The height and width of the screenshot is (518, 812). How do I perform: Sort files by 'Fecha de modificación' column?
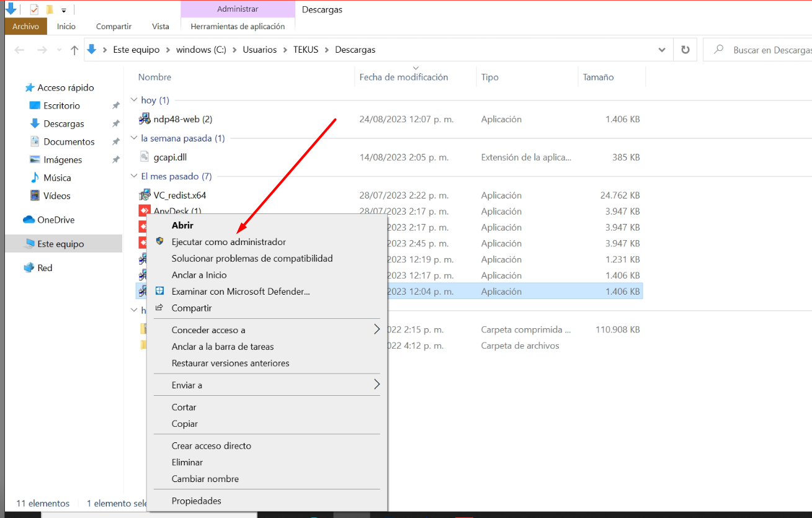pos(403,78)
